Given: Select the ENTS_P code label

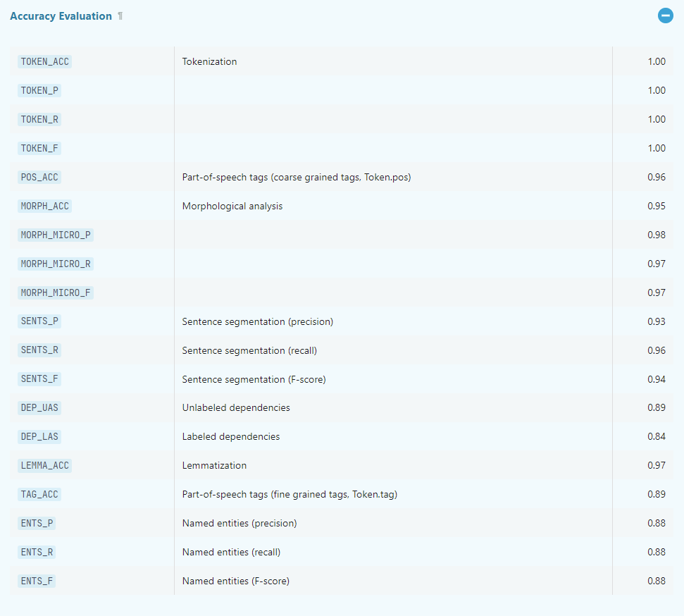Looking at the screenshot, I should (37, 523).
